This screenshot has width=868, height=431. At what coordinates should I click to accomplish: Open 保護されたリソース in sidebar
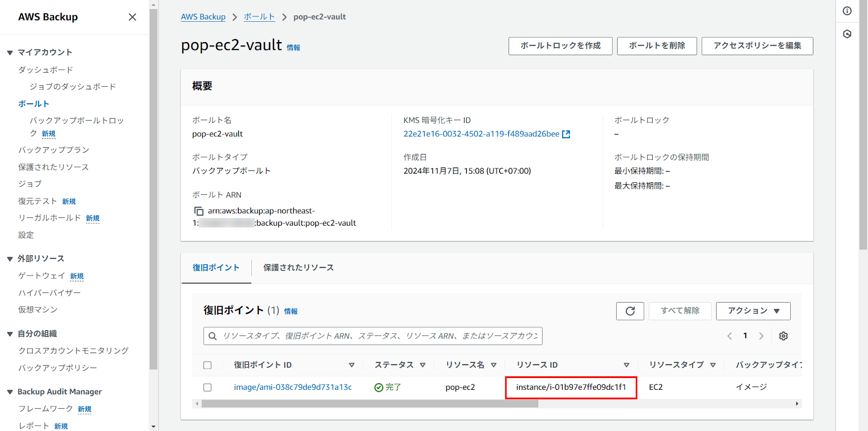[x=53, y=167]
